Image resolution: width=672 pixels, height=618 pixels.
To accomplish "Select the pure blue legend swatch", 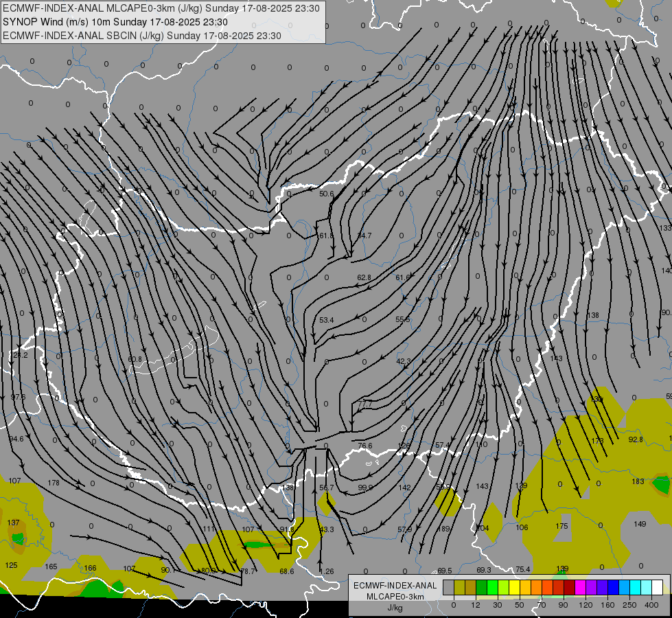I will (x=613, y=587).
